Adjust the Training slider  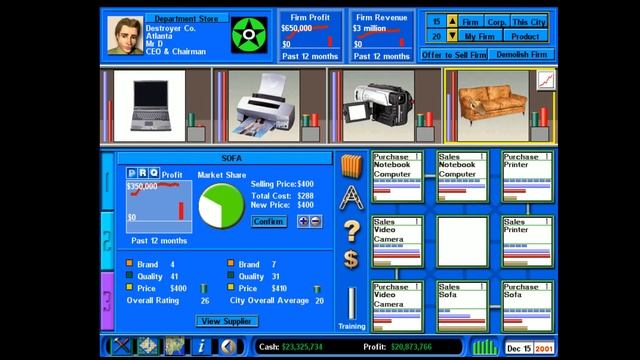click(x=351, y=303)
